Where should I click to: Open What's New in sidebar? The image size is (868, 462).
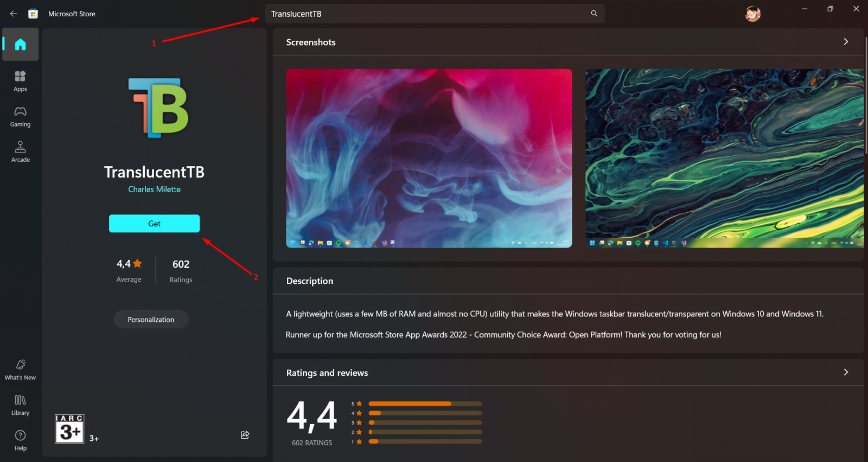[20, 369]
